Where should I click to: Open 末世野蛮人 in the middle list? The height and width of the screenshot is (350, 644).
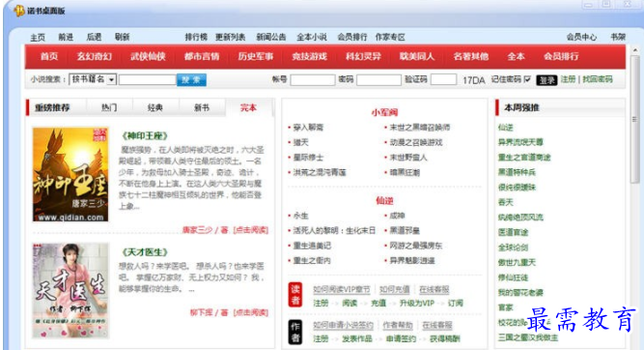(408, 158)
